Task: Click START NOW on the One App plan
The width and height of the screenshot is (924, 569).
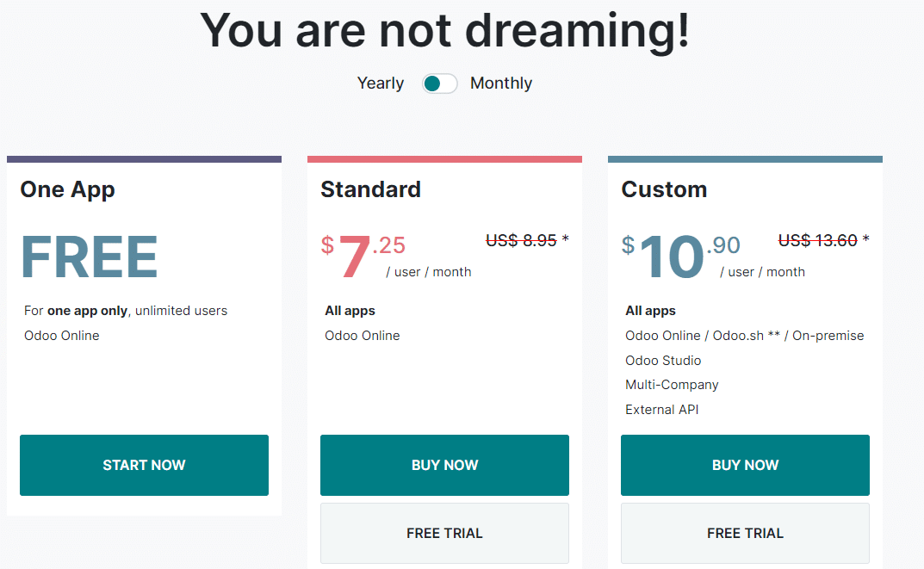Action: (144, 465)
